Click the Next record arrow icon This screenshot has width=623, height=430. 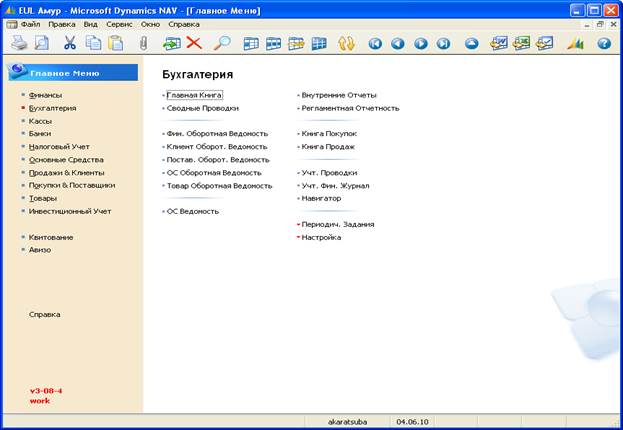pyautogui.click(x=421, y=43)
